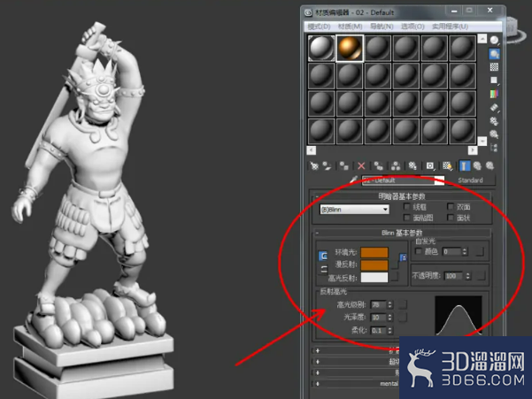
Task: Click the 光泽度 map button
Action: pos(403,318)
